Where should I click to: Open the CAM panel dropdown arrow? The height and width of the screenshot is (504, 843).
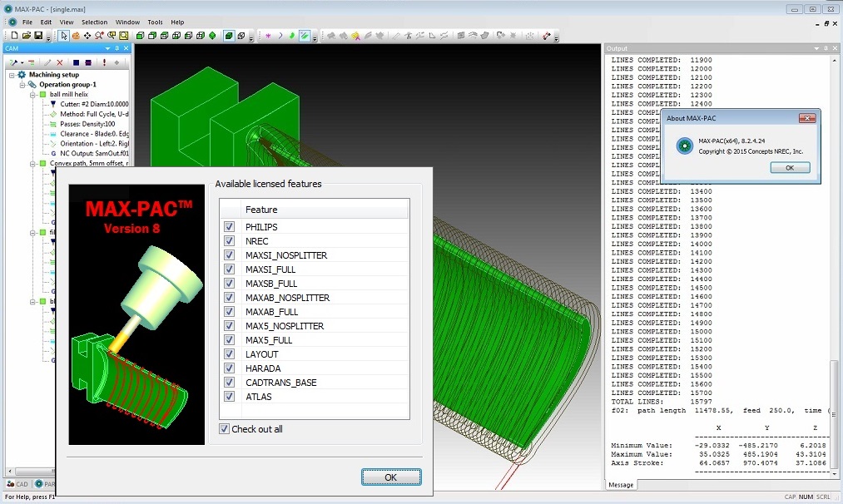coord(107,48)
